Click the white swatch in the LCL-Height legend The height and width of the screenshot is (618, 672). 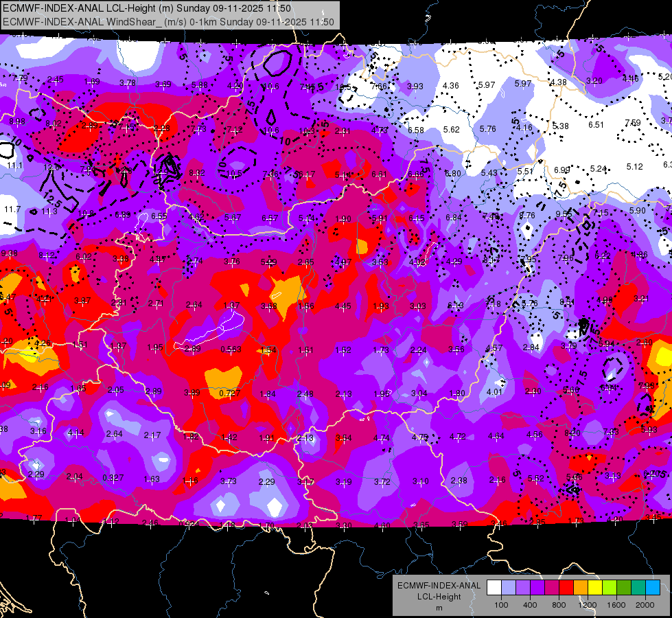494,588
